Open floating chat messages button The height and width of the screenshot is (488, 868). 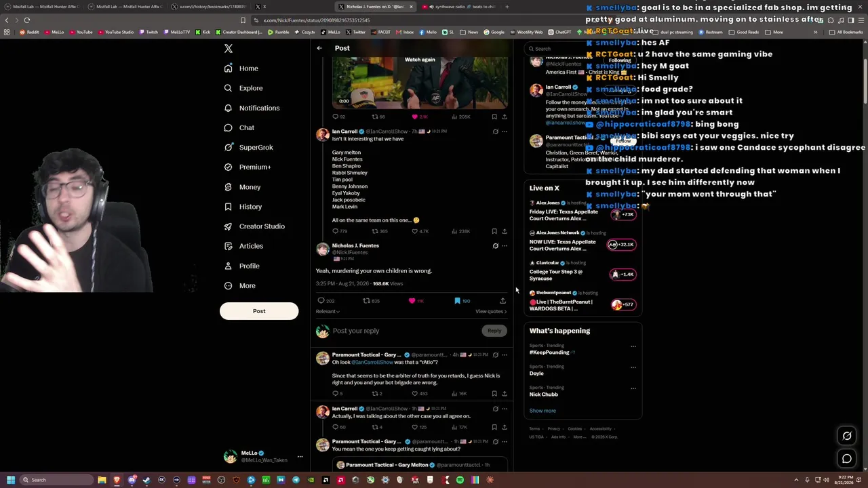click(847, 459)
